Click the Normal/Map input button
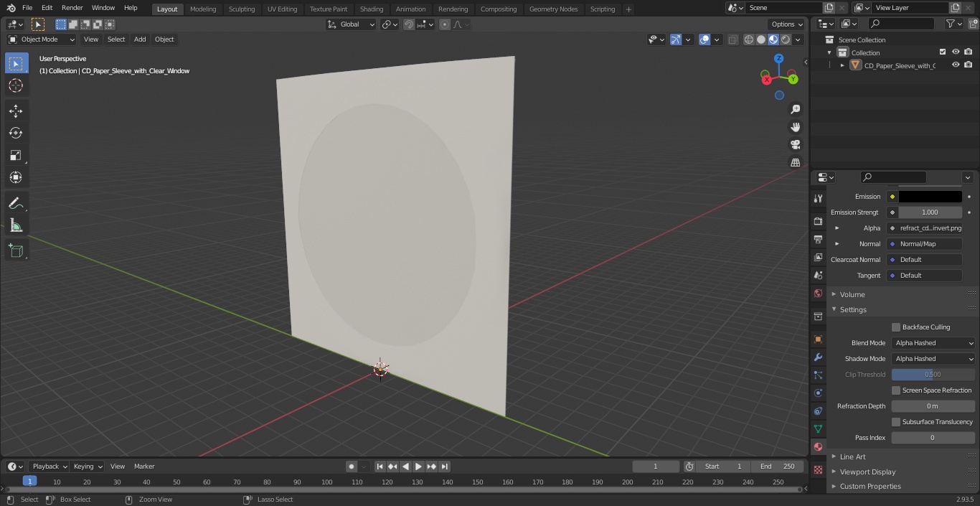 point(925,244)
